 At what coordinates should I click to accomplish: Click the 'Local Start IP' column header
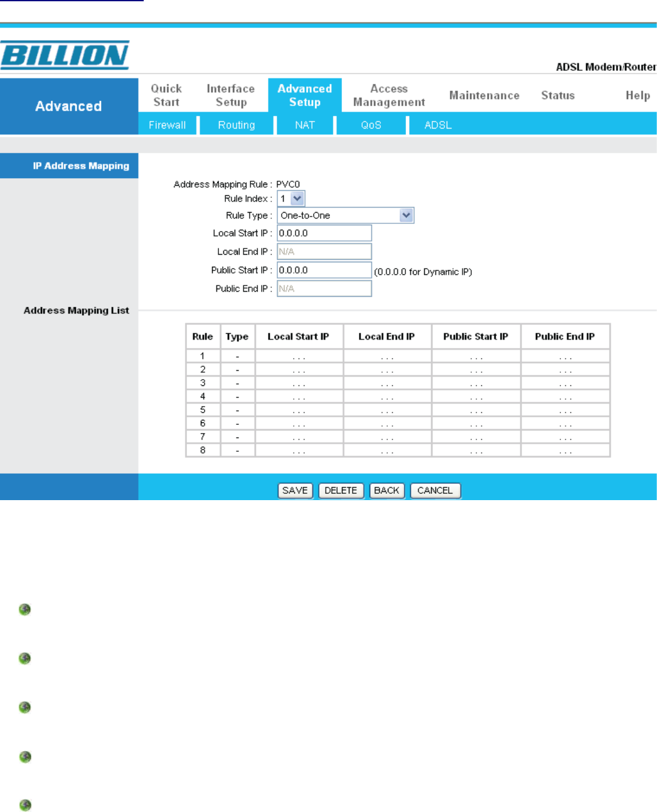click(299, 336)
